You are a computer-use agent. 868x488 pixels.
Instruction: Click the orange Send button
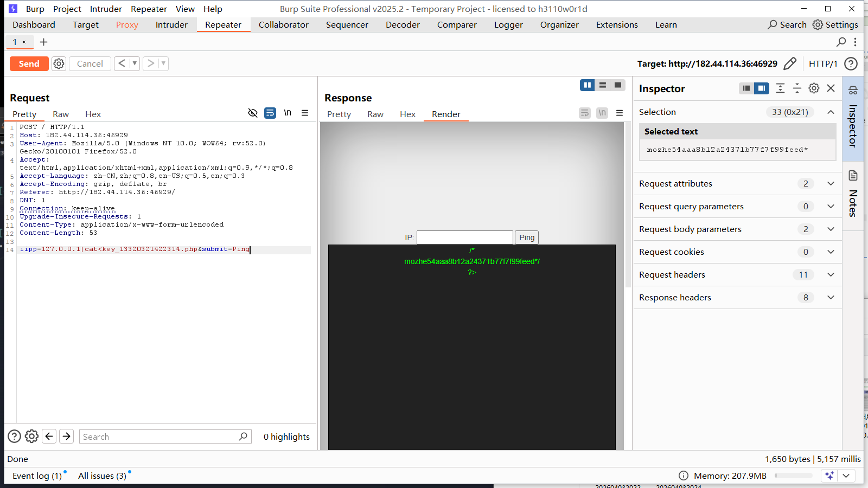(x=29, y=63)
